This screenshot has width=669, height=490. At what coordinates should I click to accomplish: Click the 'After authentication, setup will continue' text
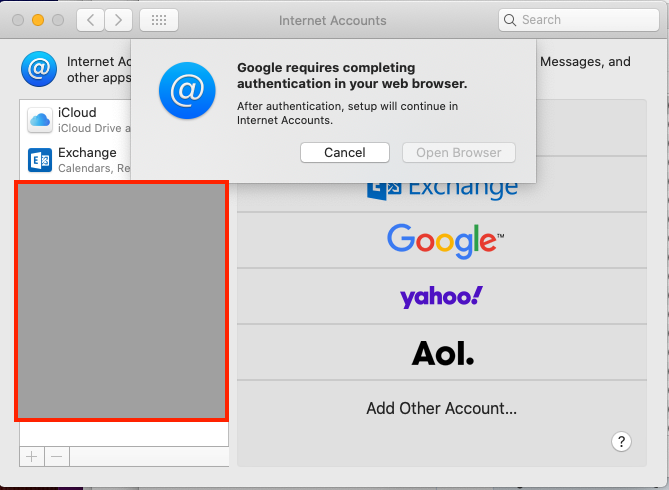347,113
